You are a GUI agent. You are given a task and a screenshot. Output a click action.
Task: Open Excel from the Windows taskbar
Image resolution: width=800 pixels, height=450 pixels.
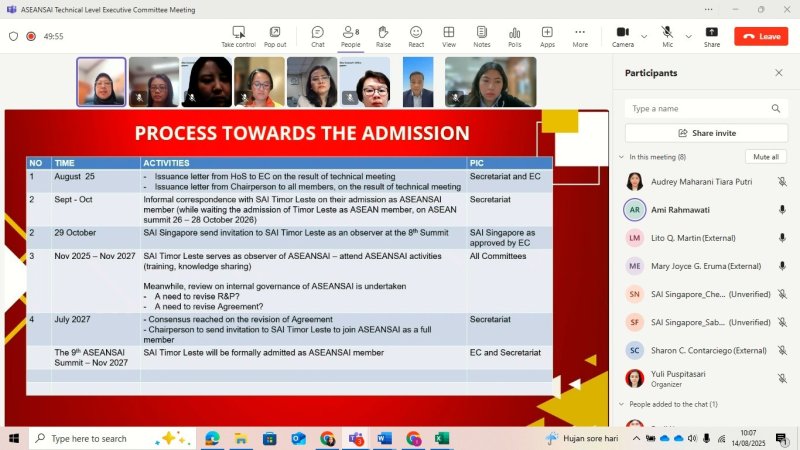tap(442, 438)
